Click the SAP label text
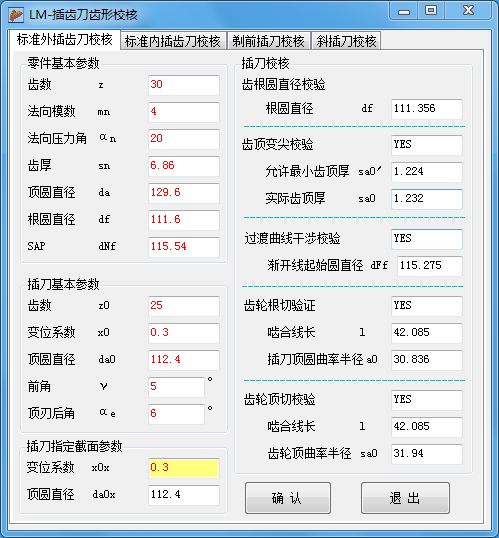Viewport: 499px width, 538px height. [x=36, y=246]
